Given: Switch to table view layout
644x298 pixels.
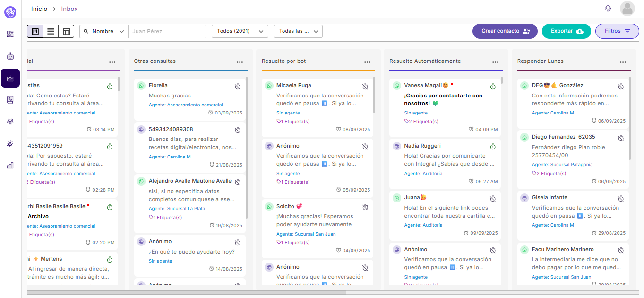Looking at the screenshot, I should (x=66, y=31).
